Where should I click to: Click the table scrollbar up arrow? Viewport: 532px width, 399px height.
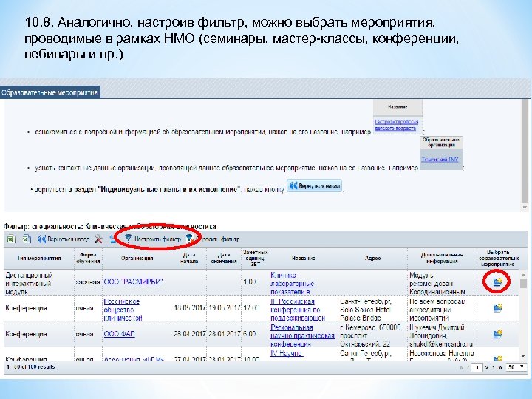[x=523, y=274]
